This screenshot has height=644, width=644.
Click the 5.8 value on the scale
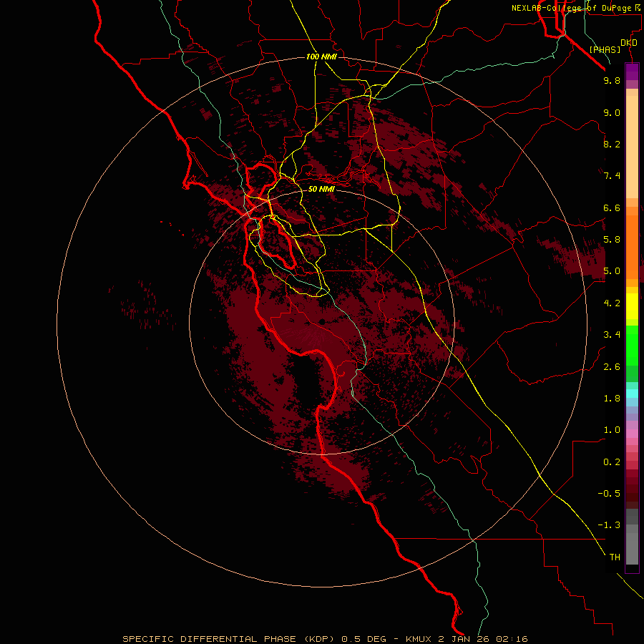pyautogui.click(x=612, y=240)
